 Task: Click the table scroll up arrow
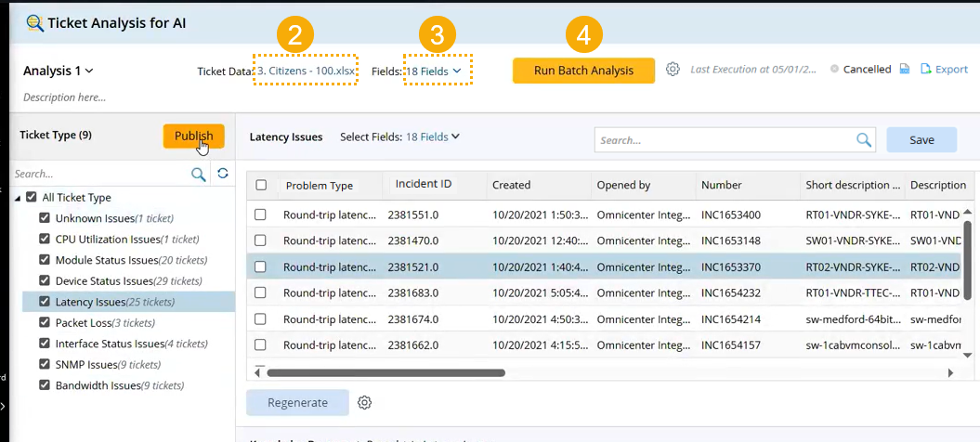tap(968, 212)
